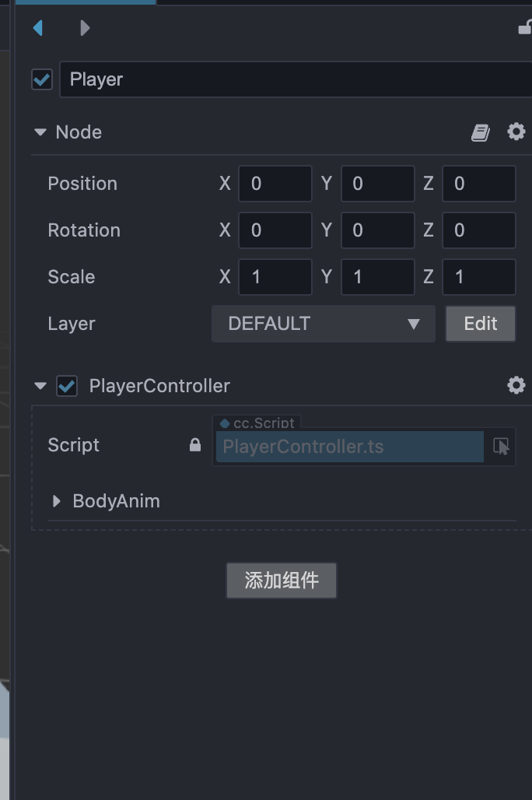Click the script locate icon beside PlayerController.ts
Viewport: 532px width, 800px height.
pos(501,447)
